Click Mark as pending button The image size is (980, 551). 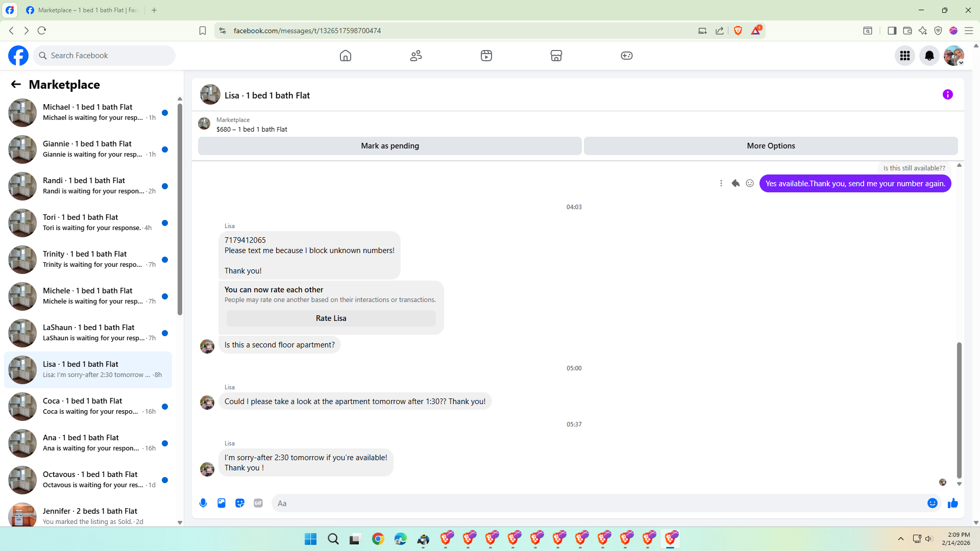coord(389,146)
